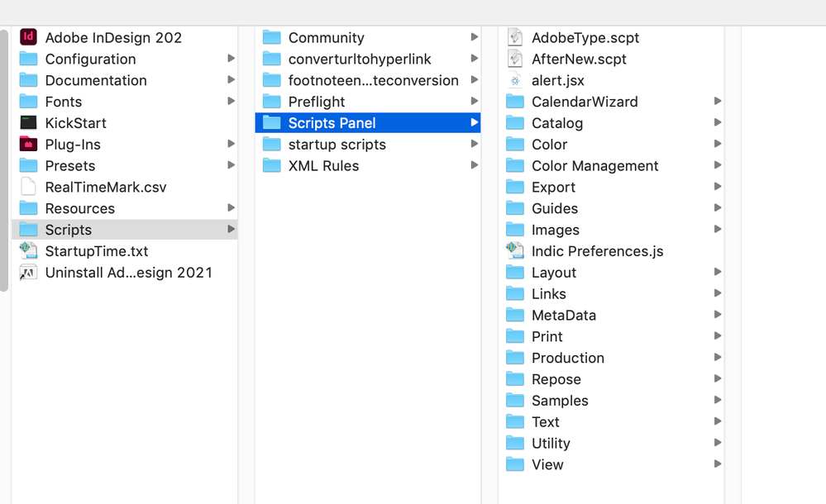
Task: Click the KickStart executable icon
Action: [28, 123]
